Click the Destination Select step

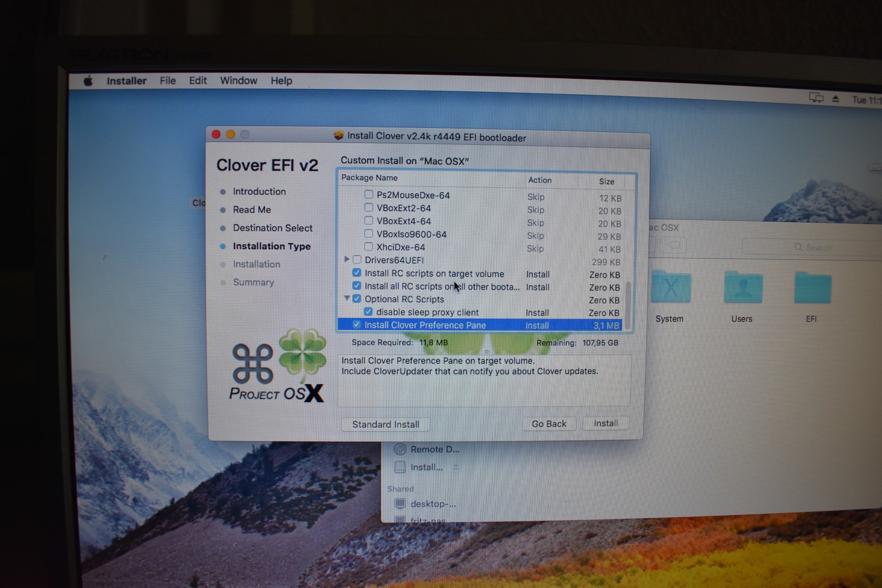[x=273, y=228]
